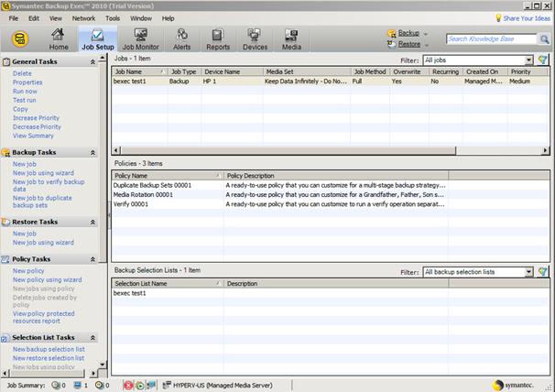Open the Edit menu

coord(34,18)
